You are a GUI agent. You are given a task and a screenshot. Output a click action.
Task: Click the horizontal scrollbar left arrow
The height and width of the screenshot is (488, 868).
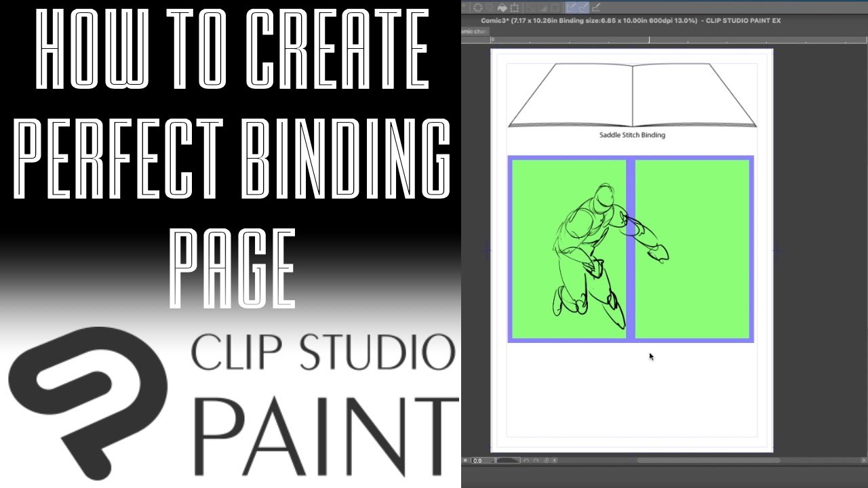tap(555, 460)
